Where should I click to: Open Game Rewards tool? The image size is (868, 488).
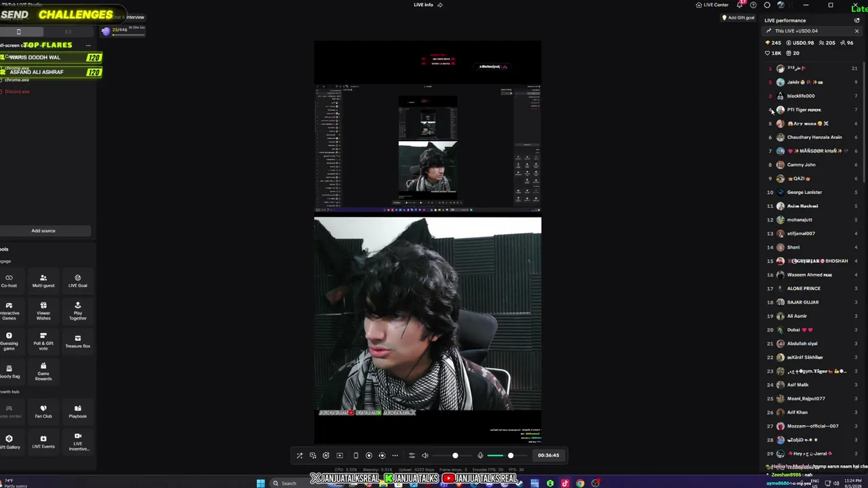(x=43, y=371)
